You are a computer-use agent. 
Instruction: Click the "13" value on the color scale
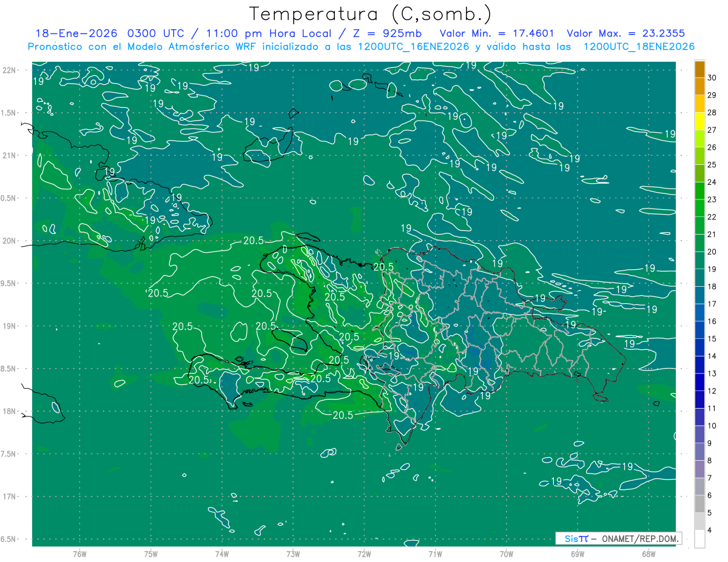coord(712,373)
